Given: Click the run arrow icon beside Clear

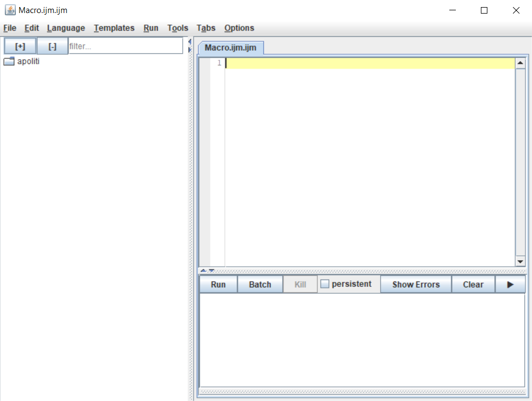Looking at the screenshot, I should click(x=510, y=284).
